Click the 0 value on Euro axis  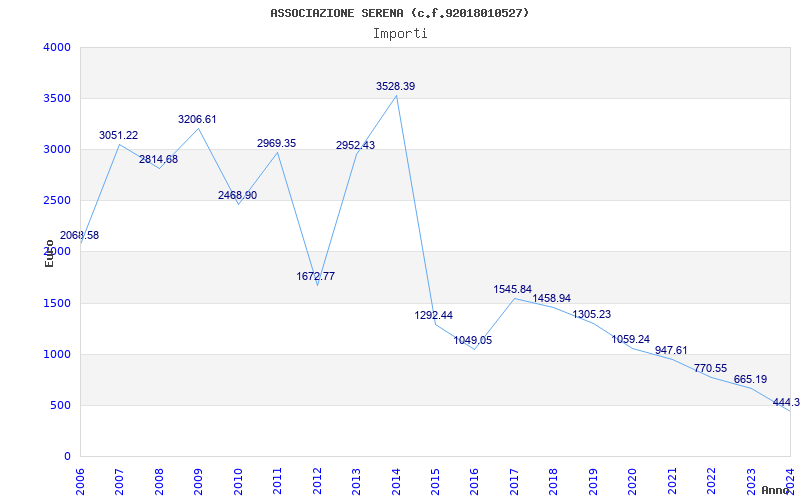[67, 456]
